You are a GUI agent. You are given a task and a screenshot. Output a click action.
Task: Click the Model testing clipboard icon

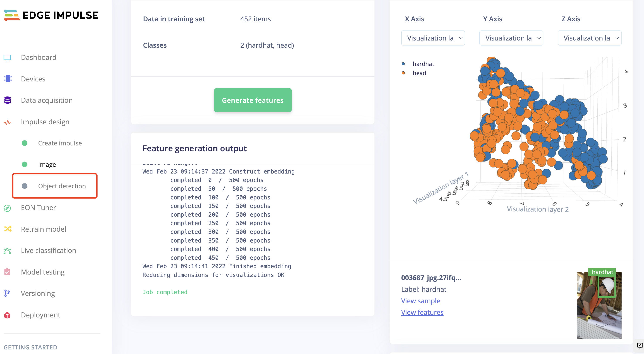click(7, 272)
